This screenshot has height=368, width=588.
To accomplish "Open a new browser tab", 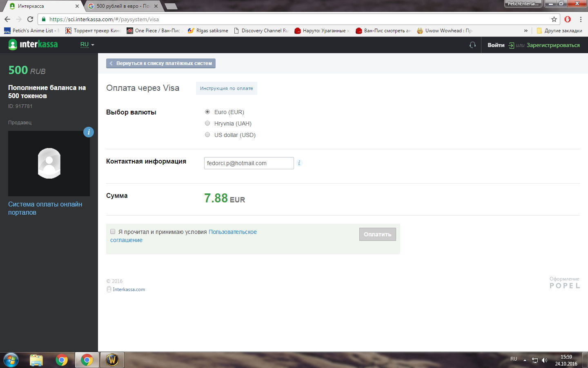I will tap(171, 6).
